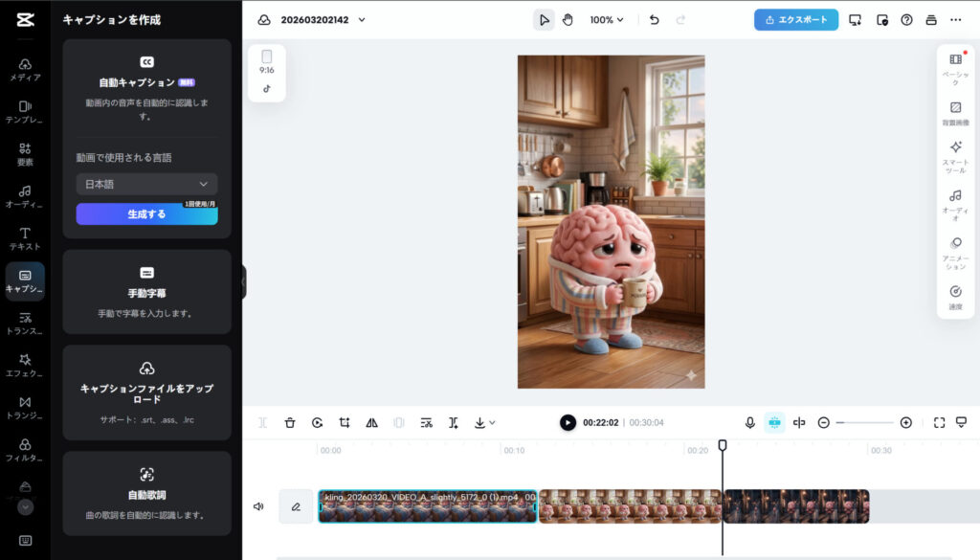
Task: Open the テキスト tab in the sidebar
Action: pos(25,238)
